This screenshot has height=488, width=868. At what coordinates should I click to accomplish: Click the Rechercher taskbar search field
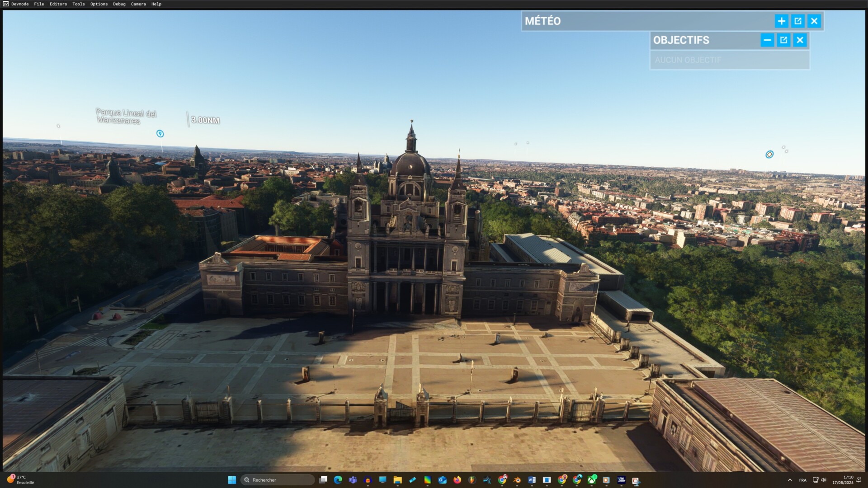pyautogui.click(x=278, y=480)
